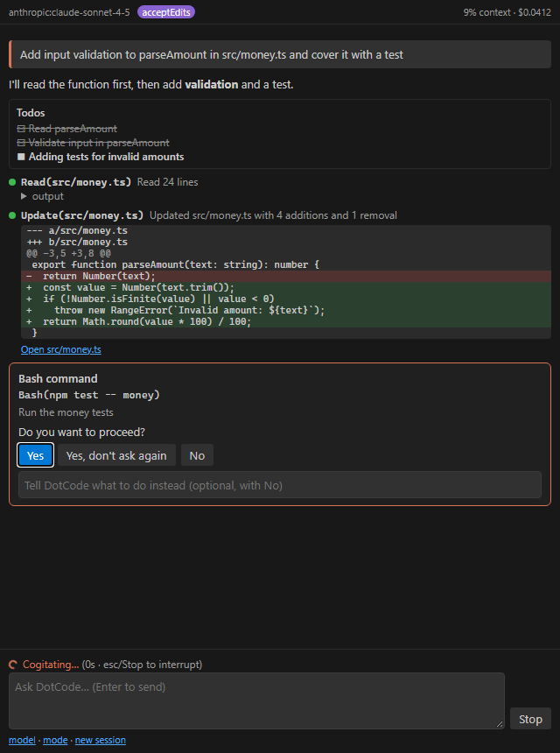The width and height of the screenshot is (560, 753).
Task: Click the +++ b/src/money.ts diff line
Action: [77, 242]
